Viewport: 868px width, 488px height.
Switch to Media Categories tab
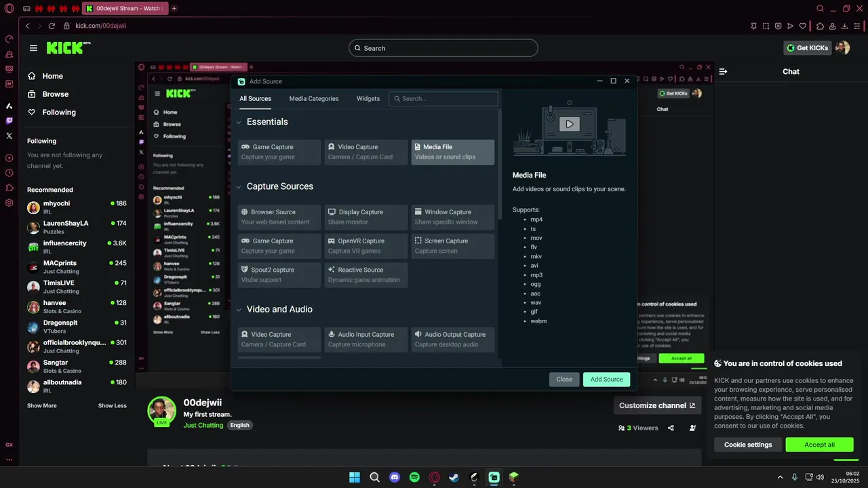click(314, 98)
